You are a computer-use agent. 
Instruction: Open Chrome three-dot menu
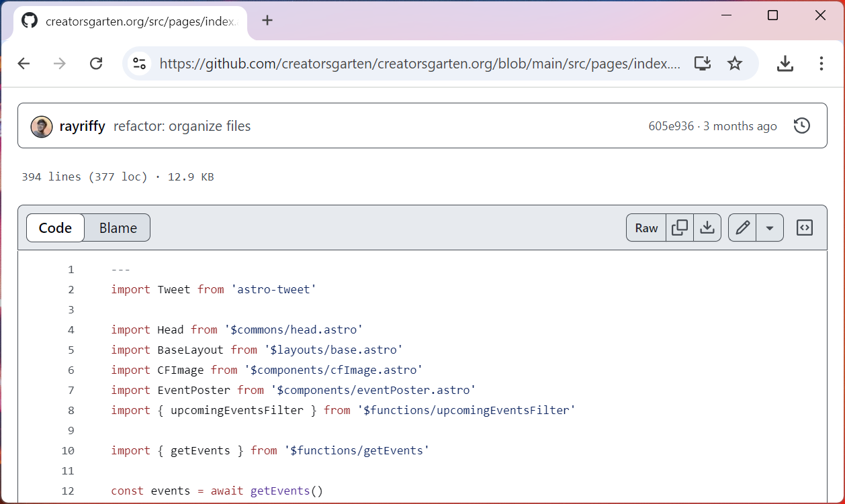click(821, 63)
